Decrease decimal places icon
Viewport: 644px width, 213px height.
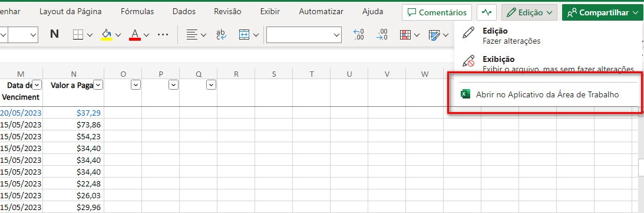click(382, 35)
